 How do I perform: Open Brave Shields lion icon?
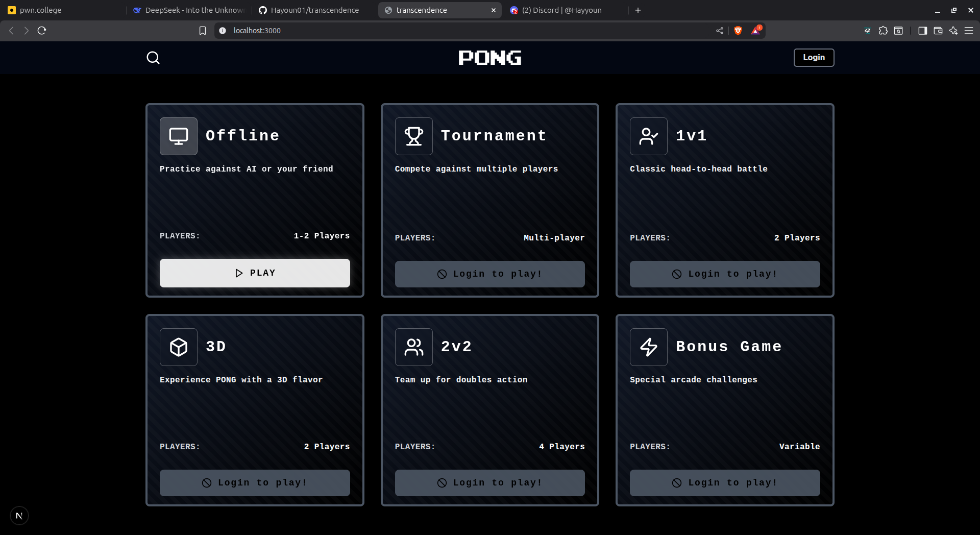[738, 31]
